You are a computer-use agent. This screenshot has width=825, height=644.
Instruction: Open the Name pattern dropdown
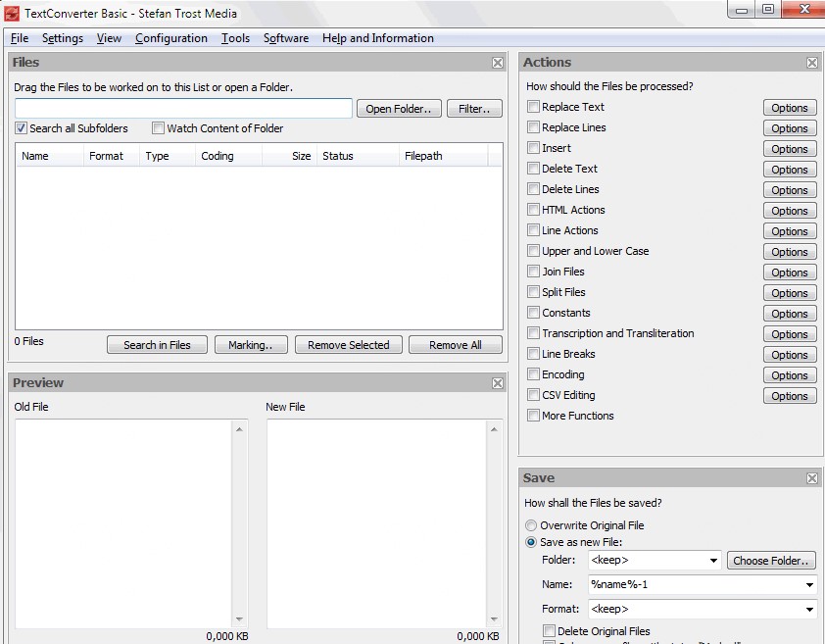pyautogui.click(x=809, y=585)
